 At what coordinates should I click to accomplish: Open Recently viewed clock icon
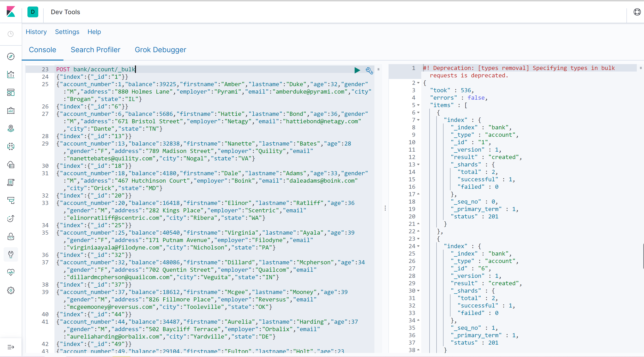tap(11, 34)
